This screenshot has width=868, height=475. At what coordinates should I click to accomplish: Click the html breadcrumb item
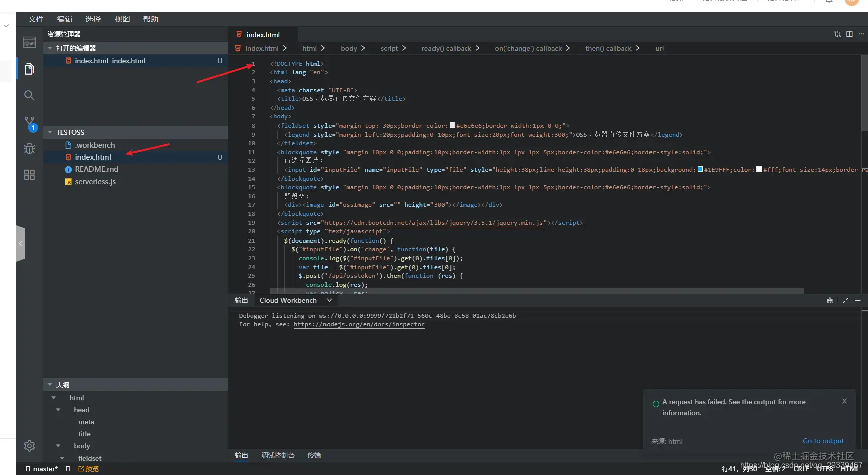(309, 48)
